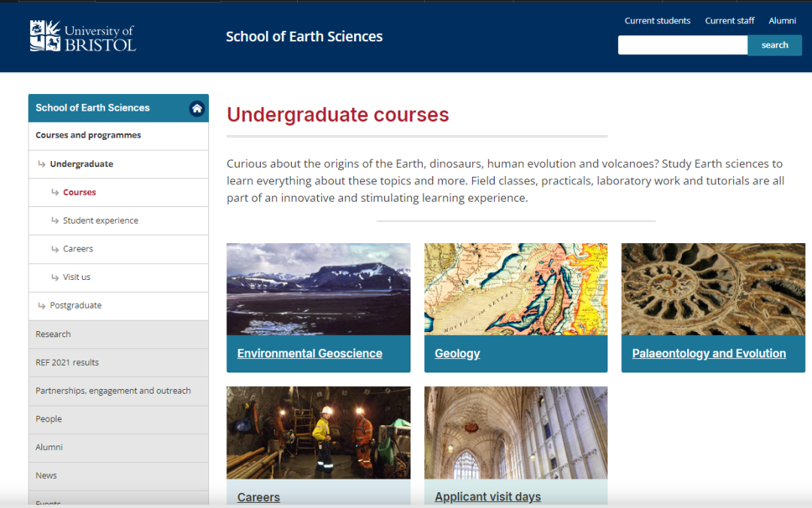Open the Current staff link
Screen dimensions: 812x508
(729, 21)
